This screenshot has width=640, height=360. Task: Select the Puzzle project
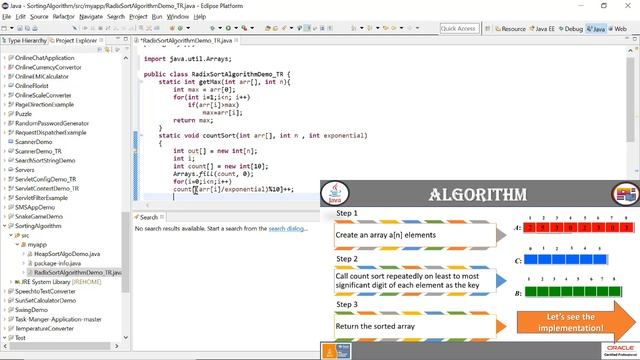point(23,114)
